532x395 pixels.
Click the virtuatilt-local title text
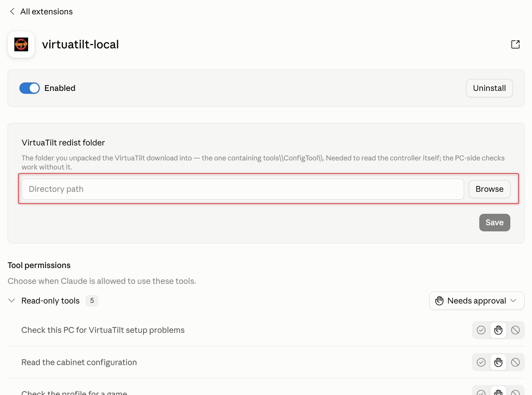click(80, 45)
